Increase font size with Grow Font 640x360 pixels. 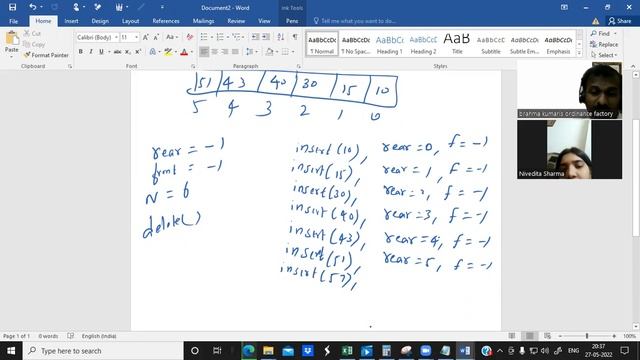coord(145,37)
